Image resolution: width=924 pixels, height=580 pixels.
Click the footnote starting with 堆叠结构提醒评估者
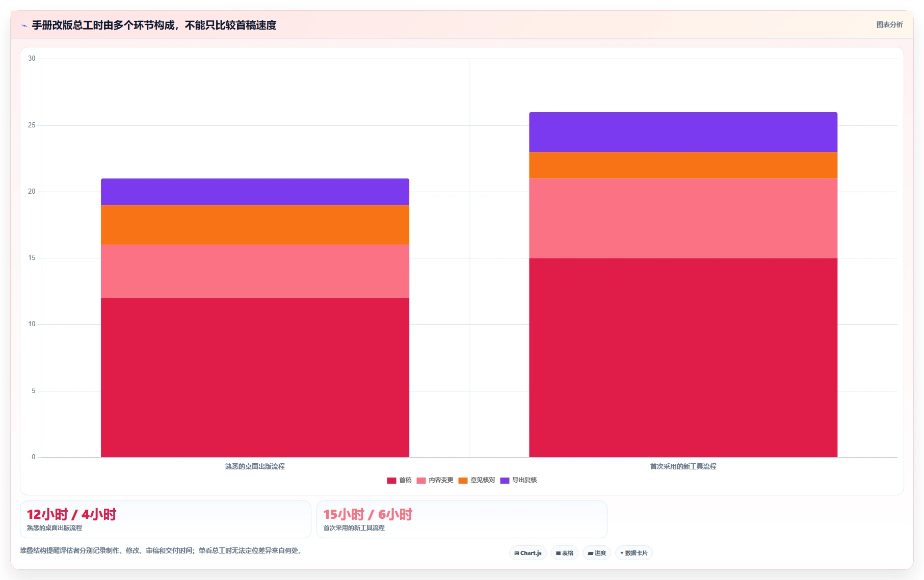click(162, 550)
